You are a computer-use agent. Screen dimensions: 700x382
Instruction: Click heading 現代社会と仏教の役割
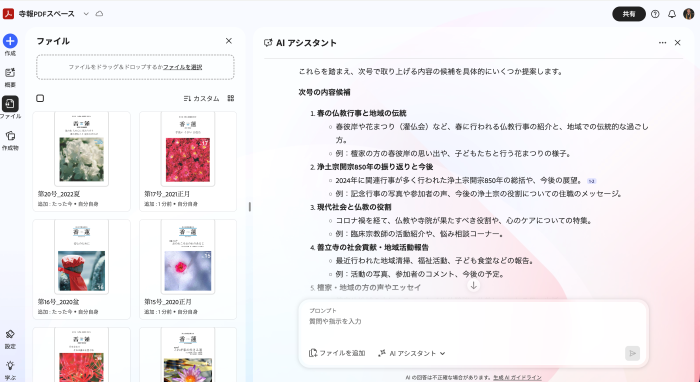(x=354, y=207)
